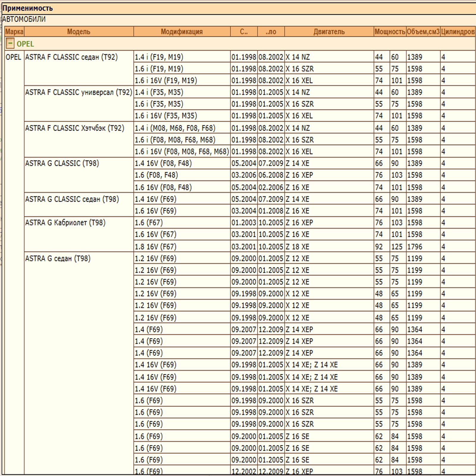
Task: Click engine cell Z 18 XE
Action: pos(329,246)
